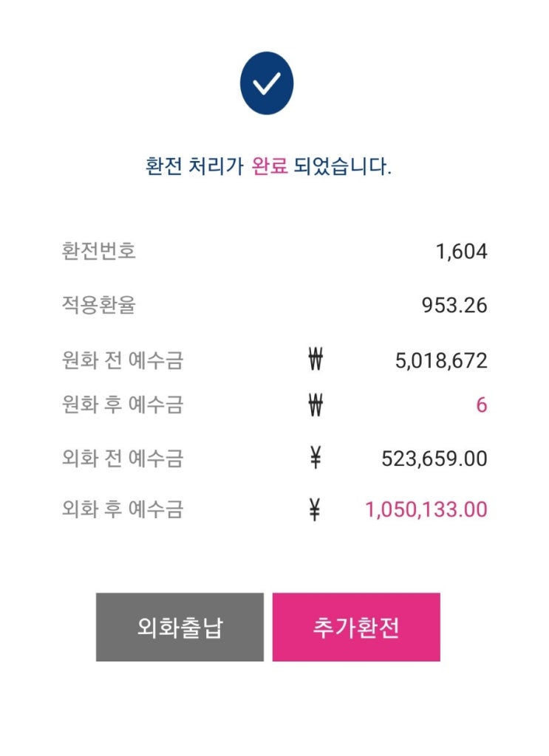Click the yen symbol beside 외화 전 예수금
The image size is (549, 756).
[x=316, y=459]
